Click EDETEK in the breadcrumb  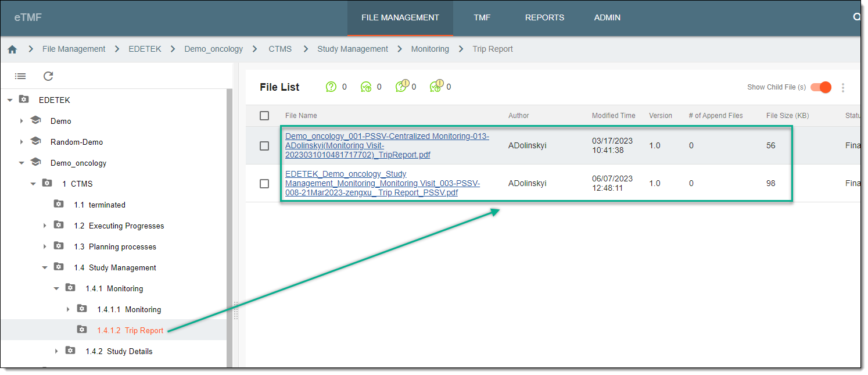[x=145, y=49]
